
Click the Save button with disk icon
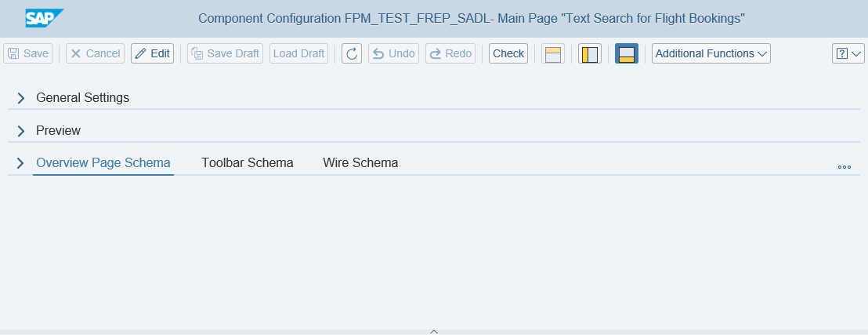[28, 53]
